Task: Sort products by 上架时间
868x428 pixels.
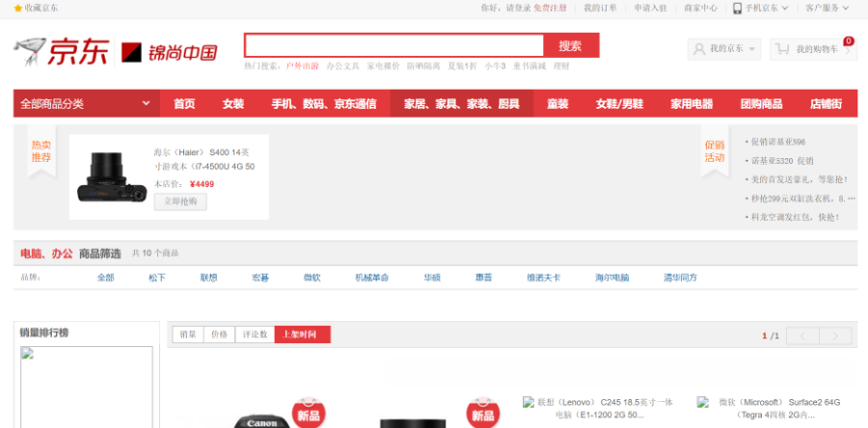Action: point(302,334)
